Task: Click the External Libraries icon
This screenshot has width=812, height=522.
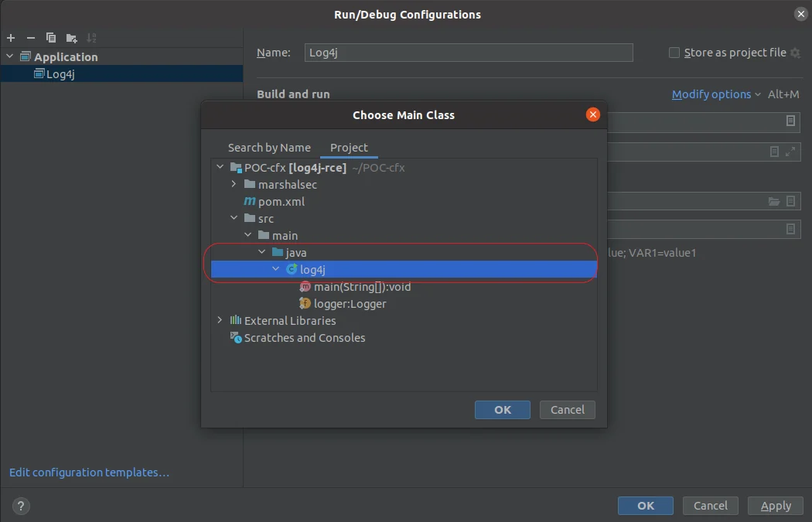Action: tap(236, 320)
